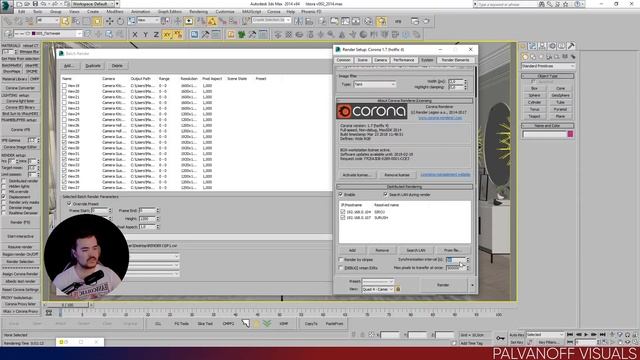Image resolution: width=640 pixels, height=360 pixels.
Task: Open the Motion command panel tab
Action: [x=552, y=46]
